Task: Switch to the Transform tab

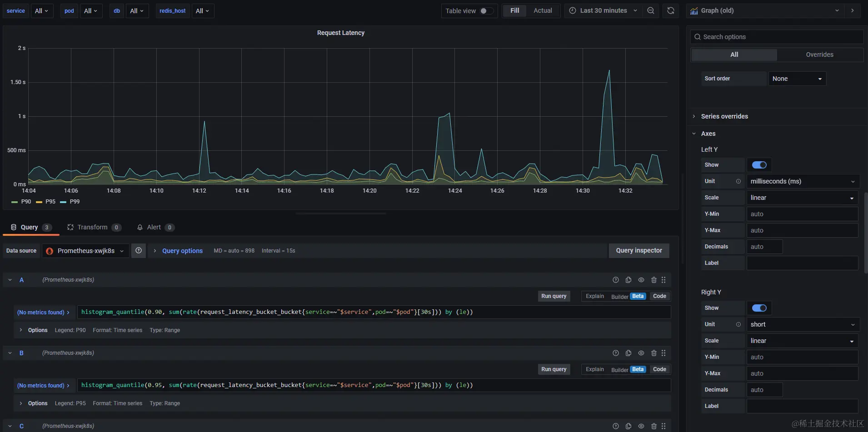Action: (94, 227)
